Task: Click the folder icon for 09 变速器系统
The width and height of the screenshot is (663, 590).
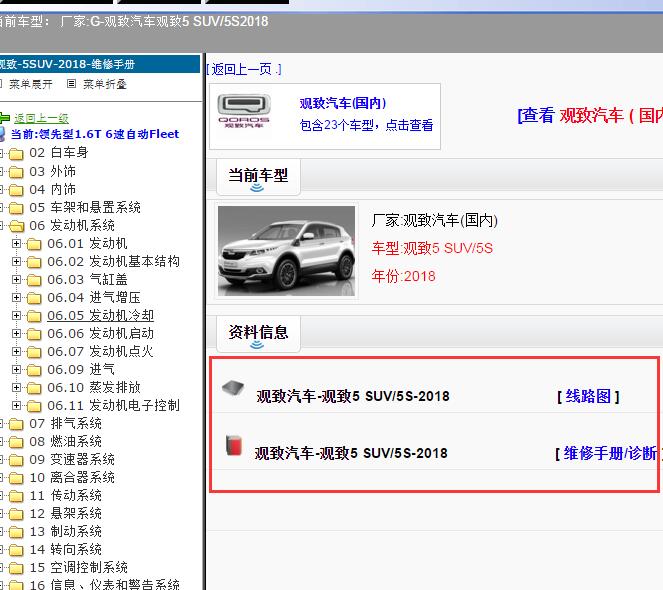Action: [x=16, y=460]
